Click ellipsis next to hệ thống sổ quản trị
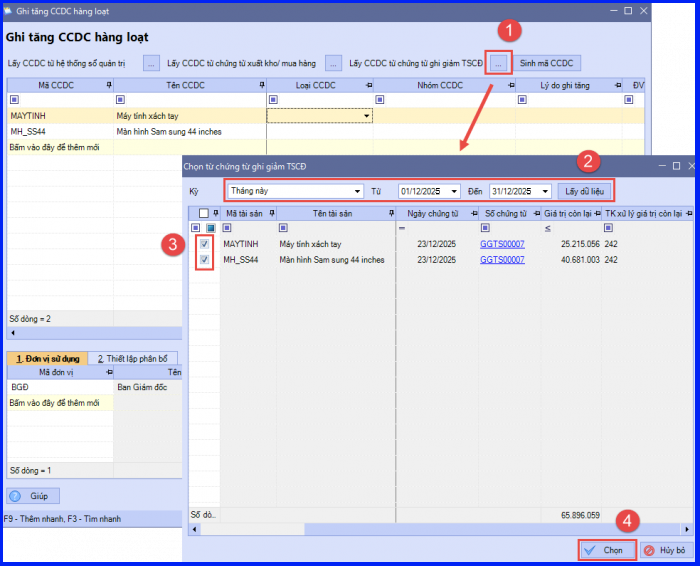 point(150,63)
